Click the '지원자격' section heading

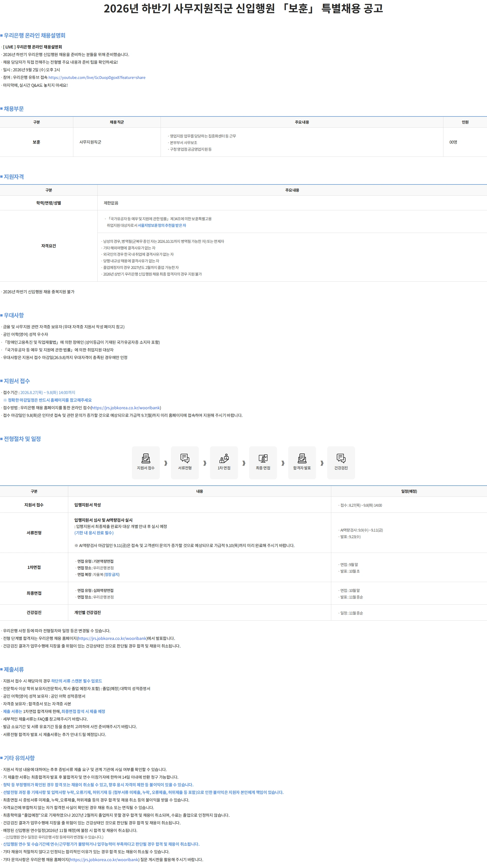click(x=14, y=177)
